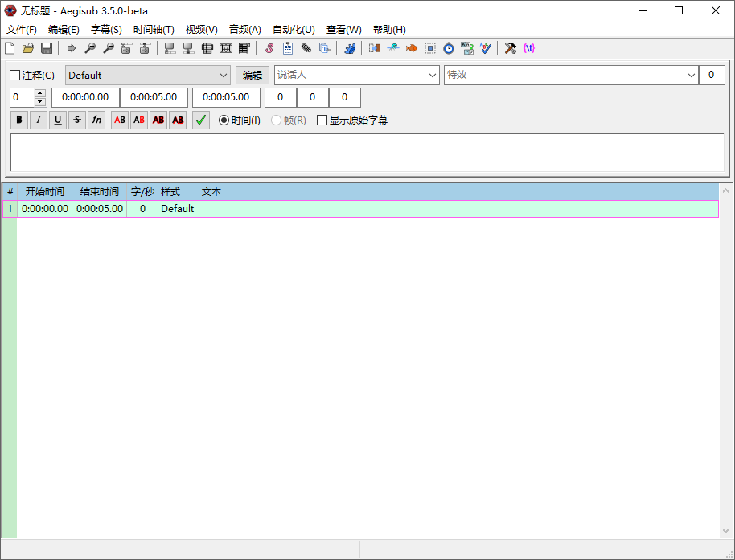735x560 pixels.
Task: Open the 字幕 menu
Action: click(106, 30)
